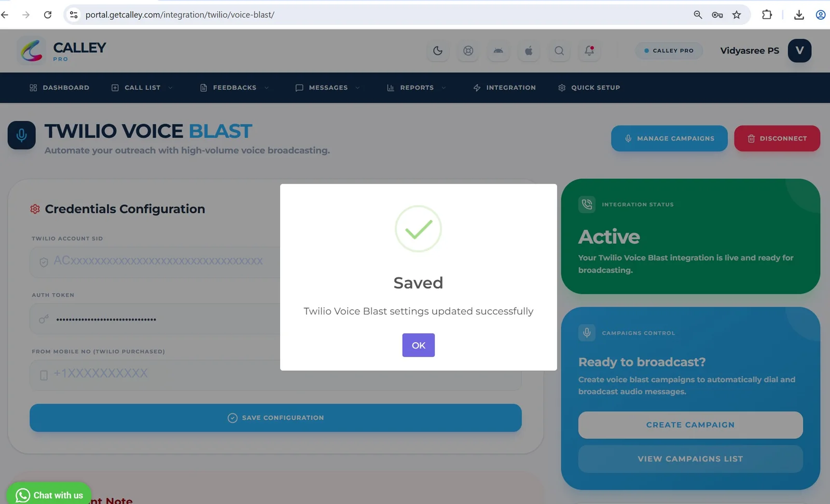Open the V user avatar
Image resolution: width=830 pixels, height=504 pixels.
(799, 51)
